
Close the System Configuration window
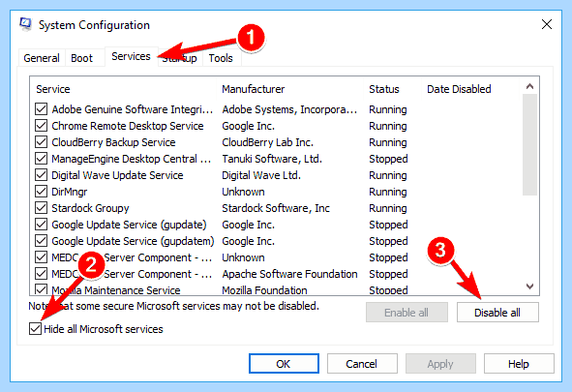point(547,24)
